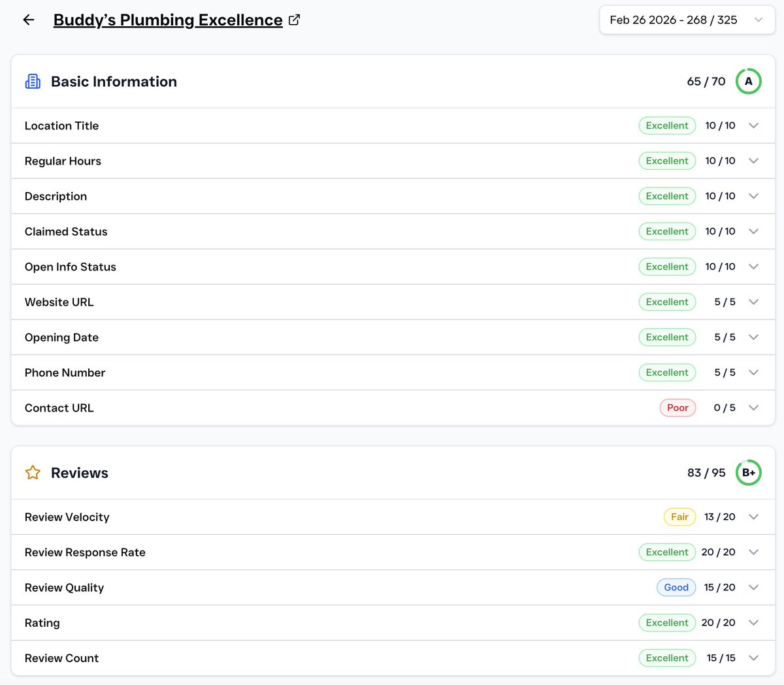
Task: Expand the Open Info Status row chevron
Action: [753, 266]
